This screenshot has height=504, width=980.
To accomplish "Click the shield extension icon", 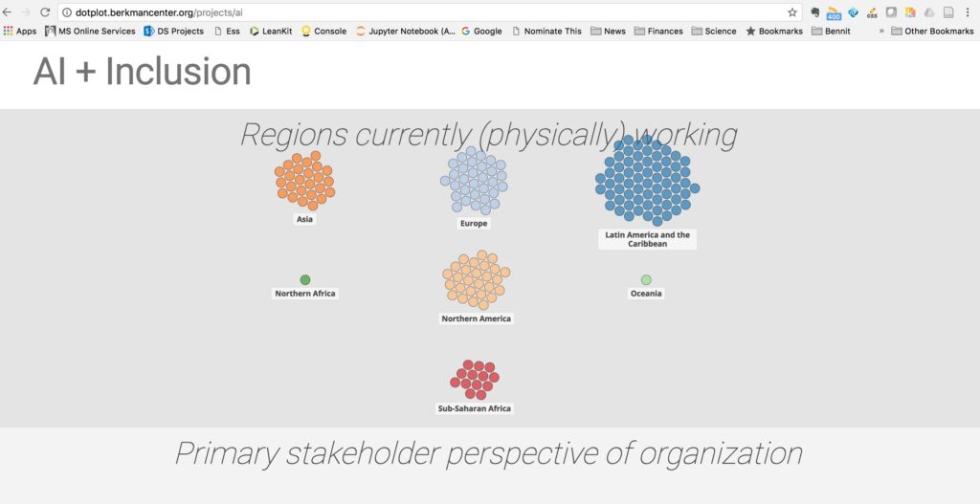I will tap(891, 12).
